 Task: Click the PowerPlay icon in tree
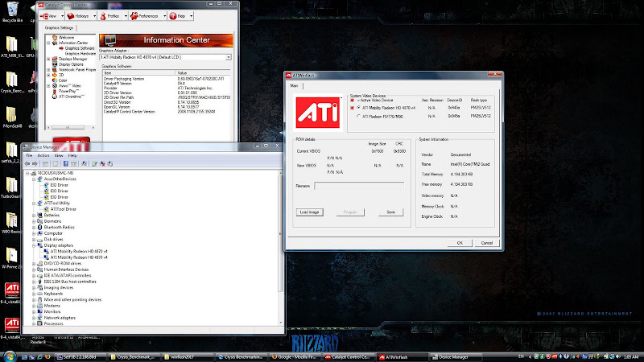click(55, 91)
